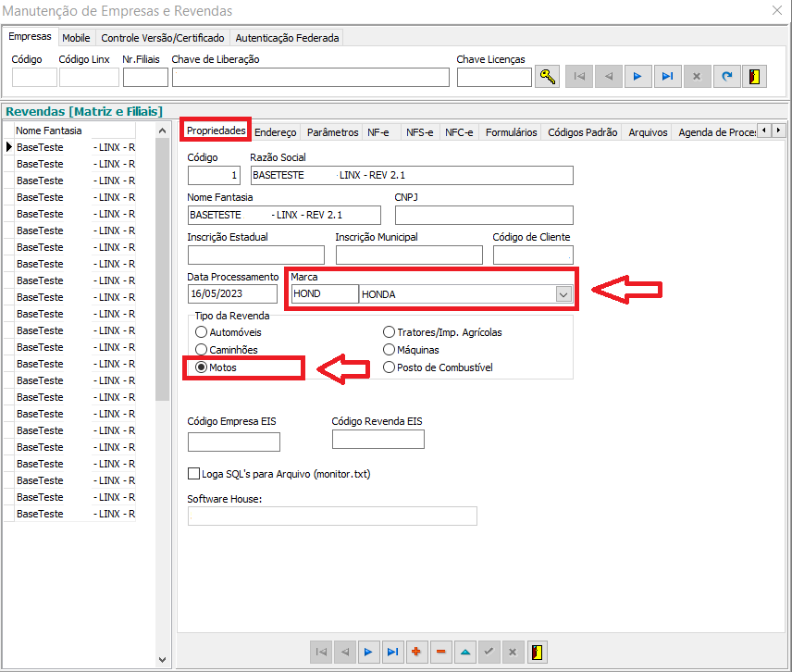792x672 pixels.
Task: Switch to the Endereço tab
Action: (276, 132)
